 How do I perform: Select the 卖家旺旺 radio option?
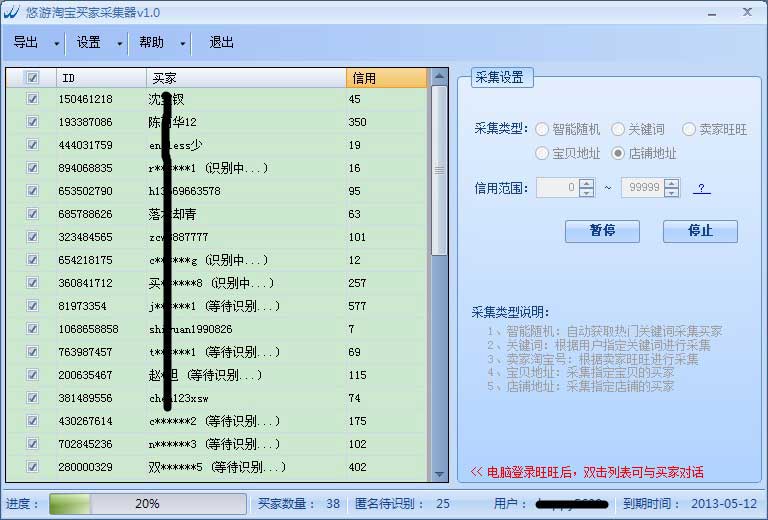tap(689, 129)
